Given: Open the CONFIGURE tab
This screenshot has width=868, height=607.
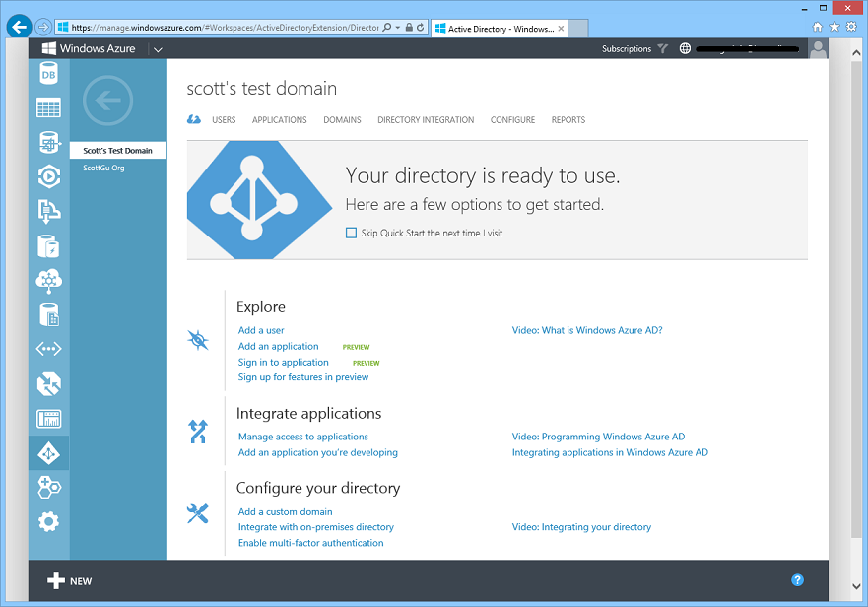Looking at the screenshot, I should point(512,119).
